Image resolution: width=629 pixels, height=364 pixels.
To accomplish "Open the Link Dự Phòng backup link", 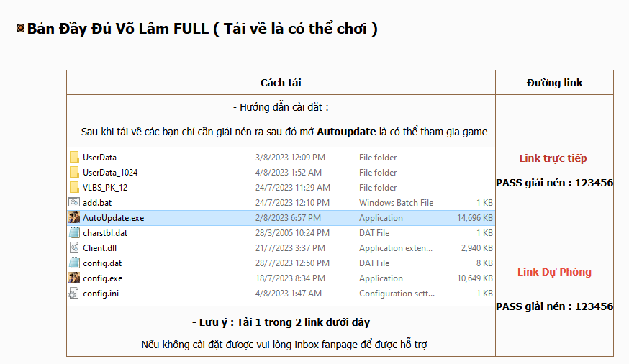I will [554, 272].
